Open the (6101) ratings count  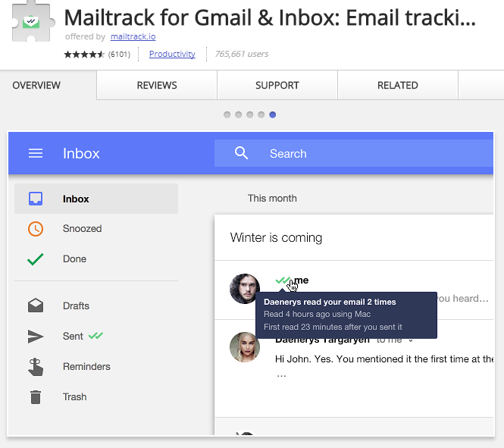pyautogui.click(x=119, y=55)
